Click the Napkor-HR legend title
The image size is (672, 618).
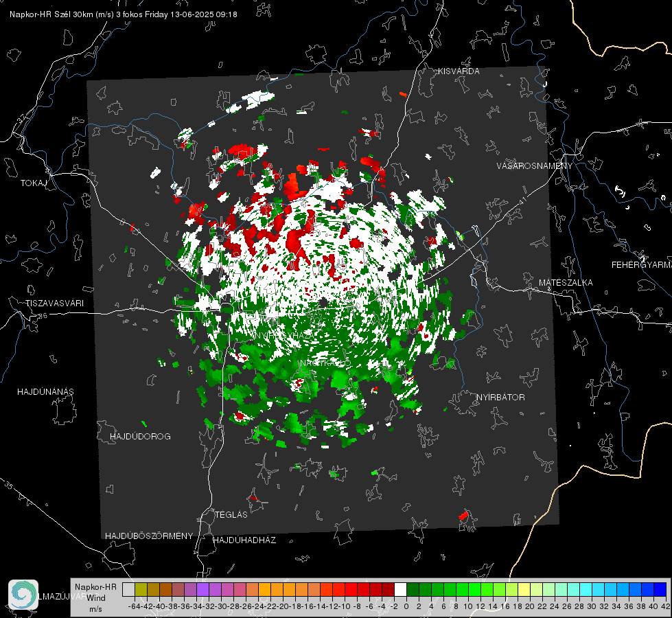95,587
